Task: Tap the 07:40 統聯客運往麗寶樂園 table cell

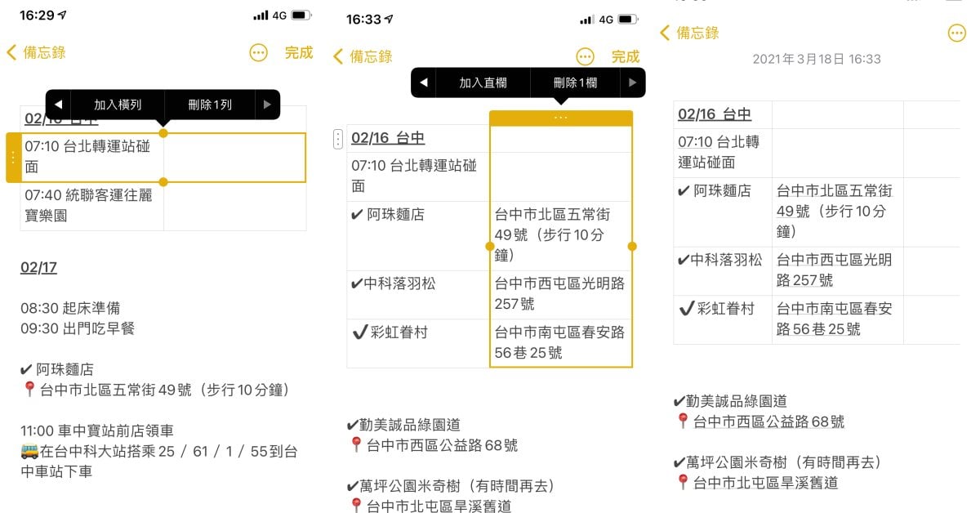Action: tap(91, 206)
